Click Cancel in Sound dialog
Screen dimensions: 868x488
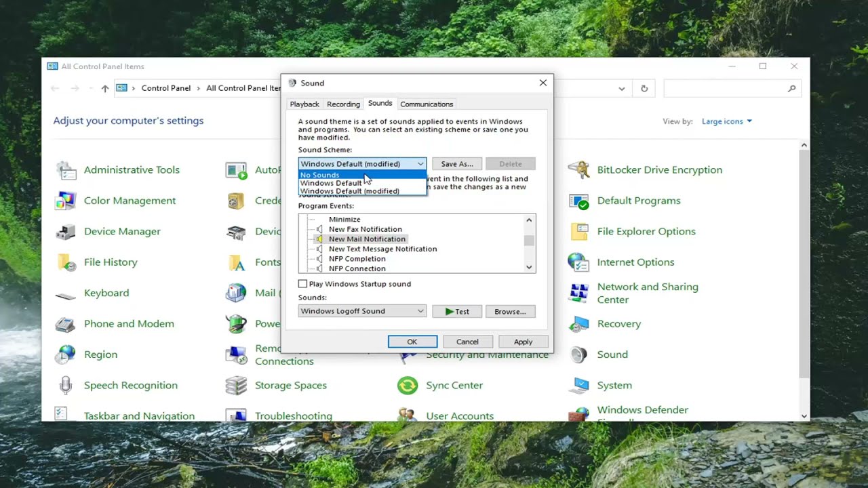(x=467, y=342)
